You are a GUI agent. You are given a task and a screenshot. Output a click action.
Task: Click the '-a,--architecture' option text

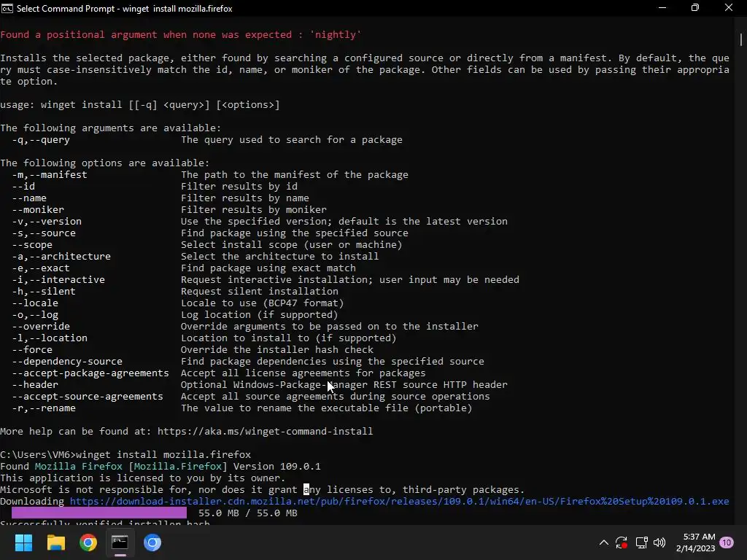click(x=61, y=256)
